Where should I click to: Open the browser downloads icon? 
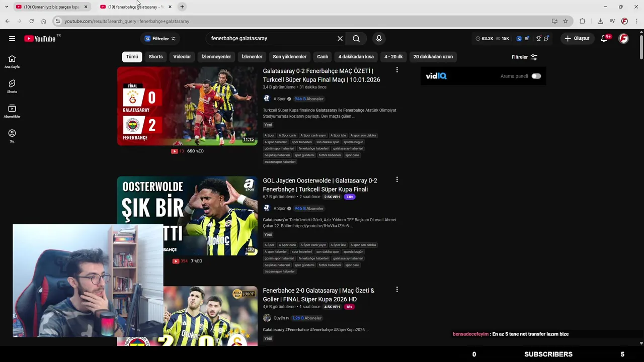click(x=600, y=21)
